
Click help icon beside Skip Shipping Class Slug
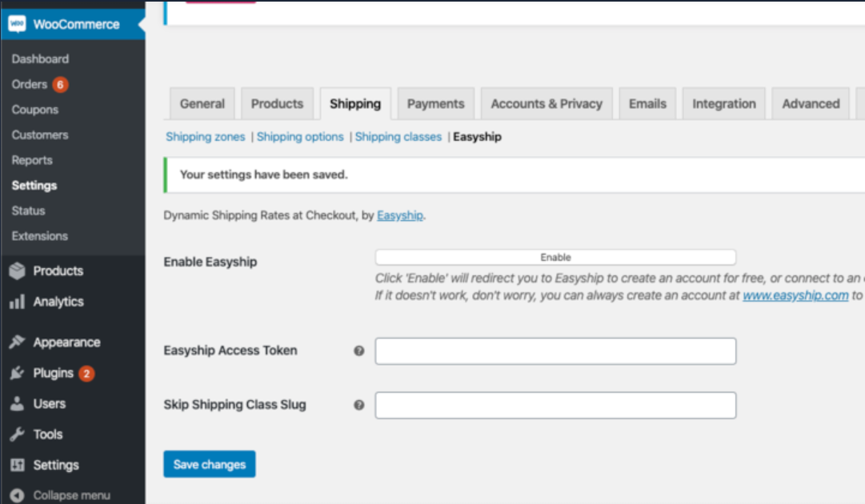tap(358, 405)
